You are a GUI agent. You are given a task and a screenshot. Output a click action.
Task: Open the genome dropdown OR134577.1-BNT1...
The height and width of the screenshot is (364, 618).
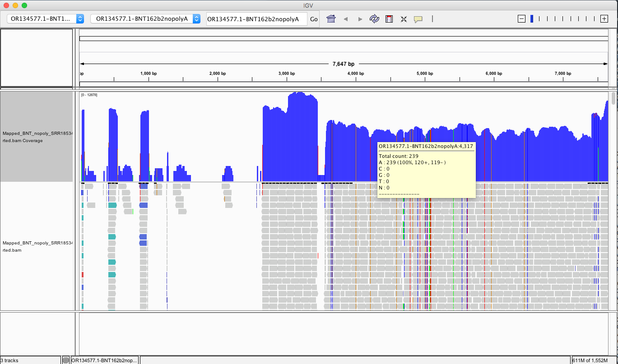click(45, 19)
